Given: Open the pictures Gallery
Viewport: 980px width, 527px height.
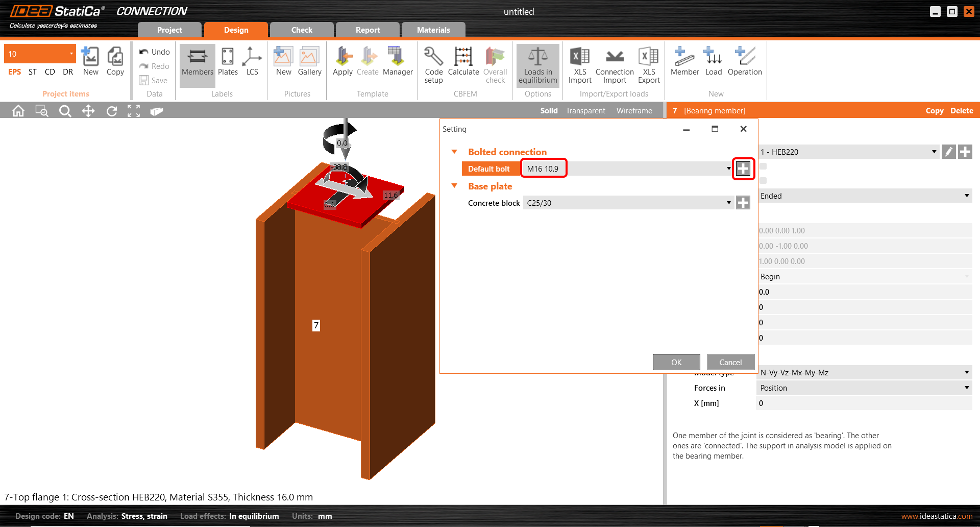Looking at the screenshot, I should click(x=309, y=62).
